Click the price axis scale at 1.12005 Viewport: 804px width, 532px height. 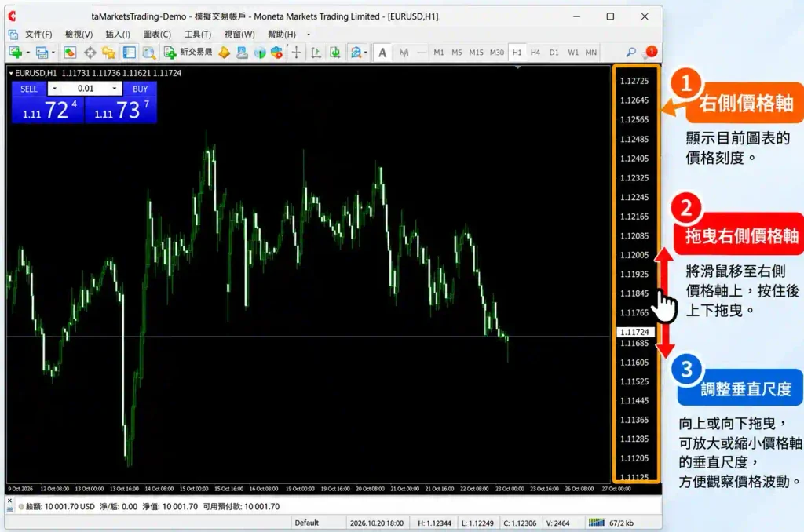634,255
